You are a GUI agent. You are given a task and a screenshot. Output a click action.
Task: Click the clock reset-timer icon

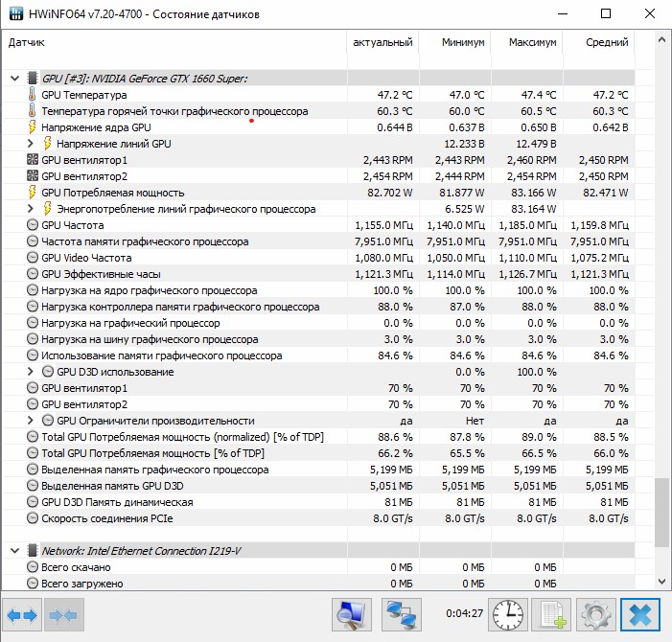click(508, 615)
